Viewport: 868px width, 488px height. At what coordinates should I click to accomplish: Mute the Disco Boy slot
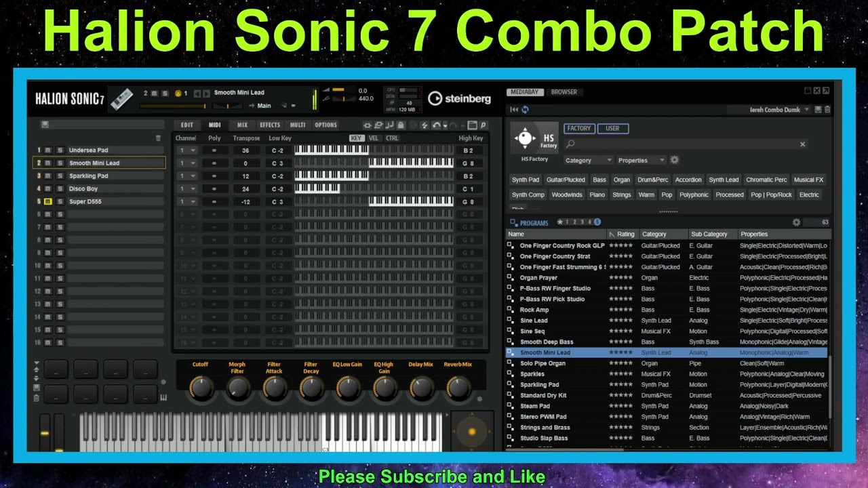[x=48, y=189]
